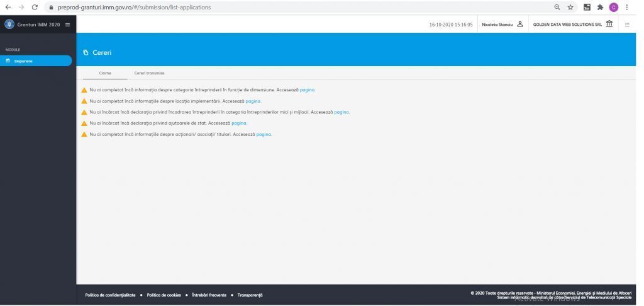
Task: Click the bank icon beside GOLDEN DATA WEB SOLUTIONS
Action: click(609, 24)
